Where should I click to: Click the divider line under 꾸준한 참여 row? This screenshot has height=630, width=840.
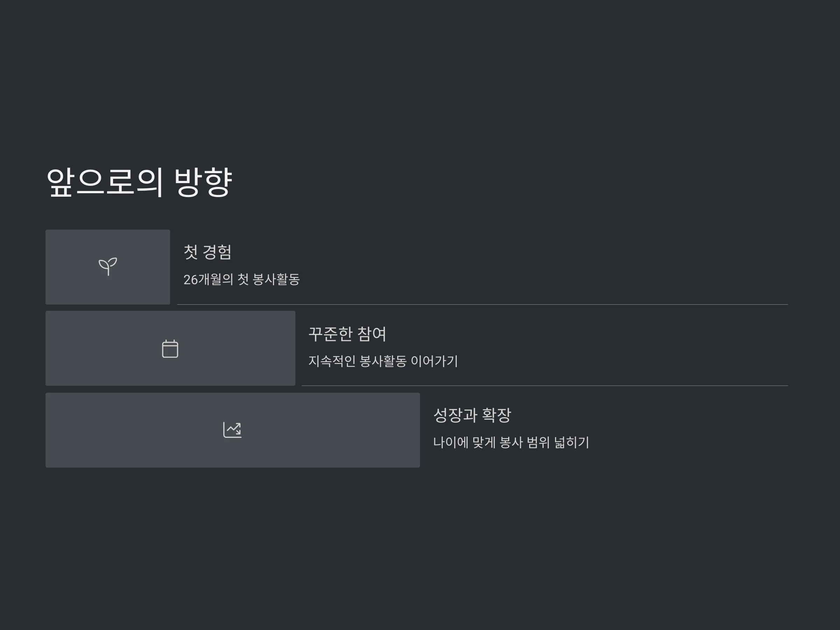[x=545, y=386]
